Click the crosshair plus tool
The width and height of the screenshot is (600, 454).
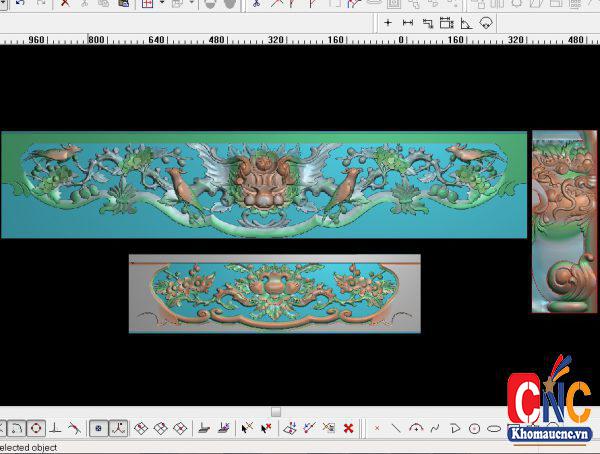(x=388, y=22)
